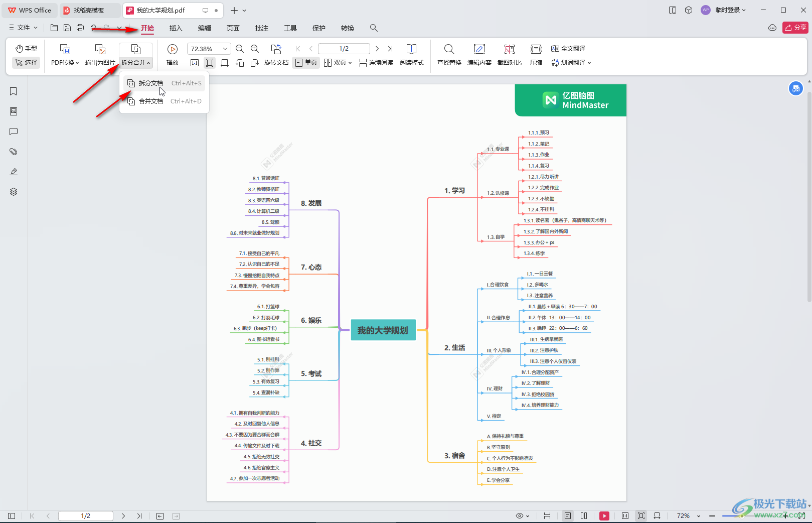This screenshot has width=812, height=523.
Task: Toggle 连续阅读 continuous reading
Action: tap(376, 63)
